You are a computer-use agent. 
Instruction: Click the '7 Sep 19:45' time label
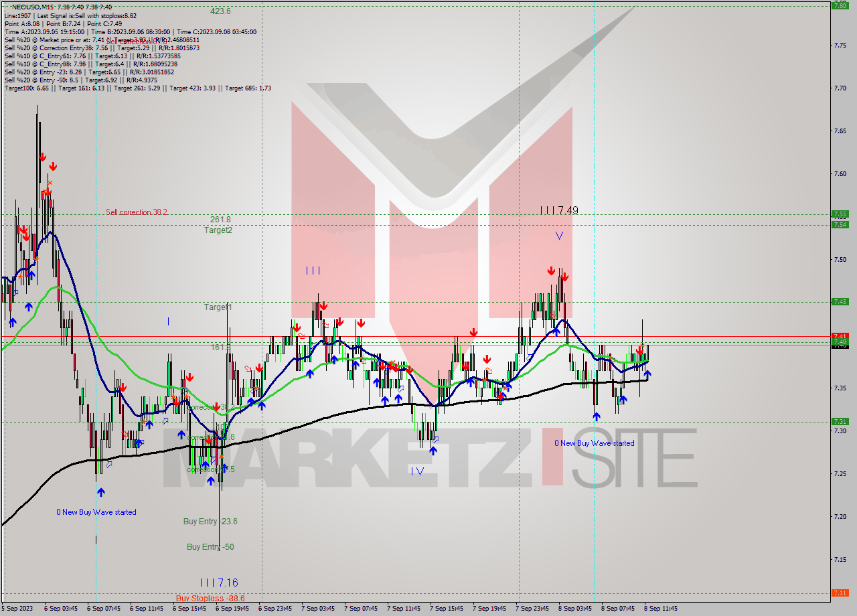pos(489,609)
